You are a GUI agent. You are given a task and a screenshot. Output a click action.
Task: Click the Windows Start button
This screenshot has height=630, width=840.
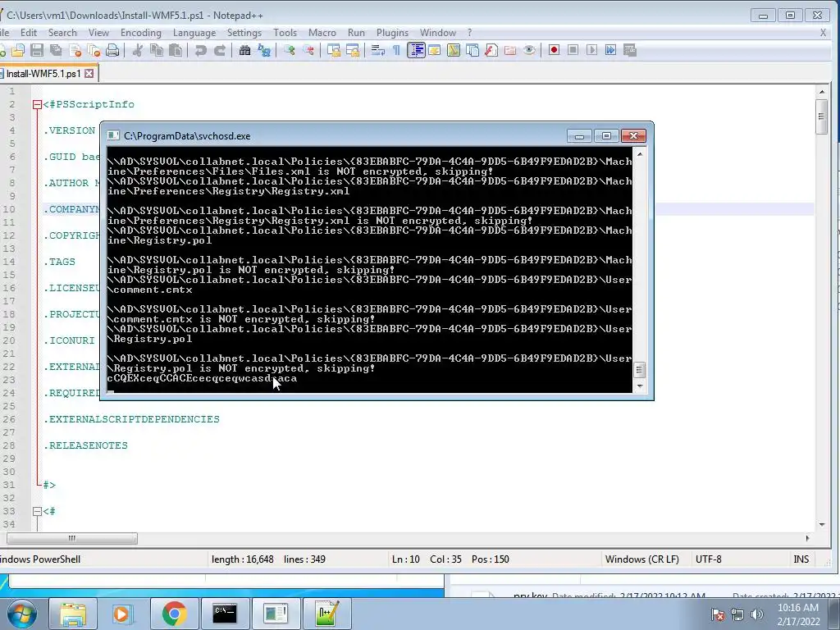pos(21,614)
